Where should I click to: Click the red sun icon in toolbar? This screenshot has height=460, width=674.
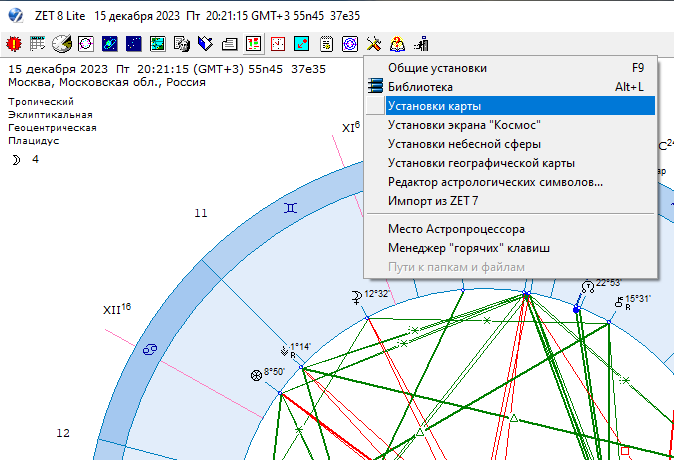click(x=14, y=44)
